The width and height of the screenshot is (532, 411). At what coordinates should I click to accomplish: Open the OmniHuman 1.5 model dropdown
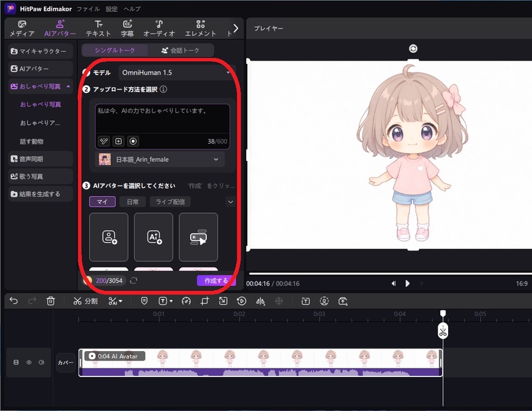tap(176, 72)
